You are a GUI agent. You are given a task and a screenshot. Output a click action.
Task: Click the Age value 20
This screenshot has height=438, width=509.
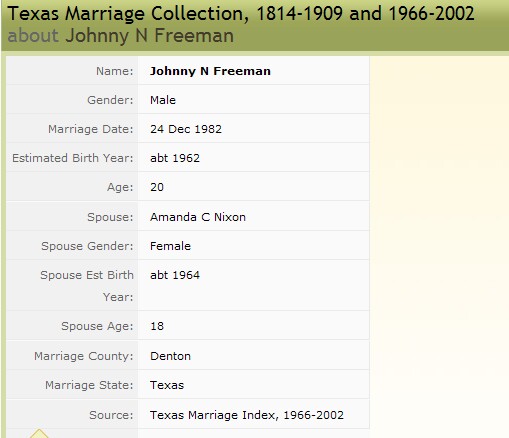[x=157, y=187]
